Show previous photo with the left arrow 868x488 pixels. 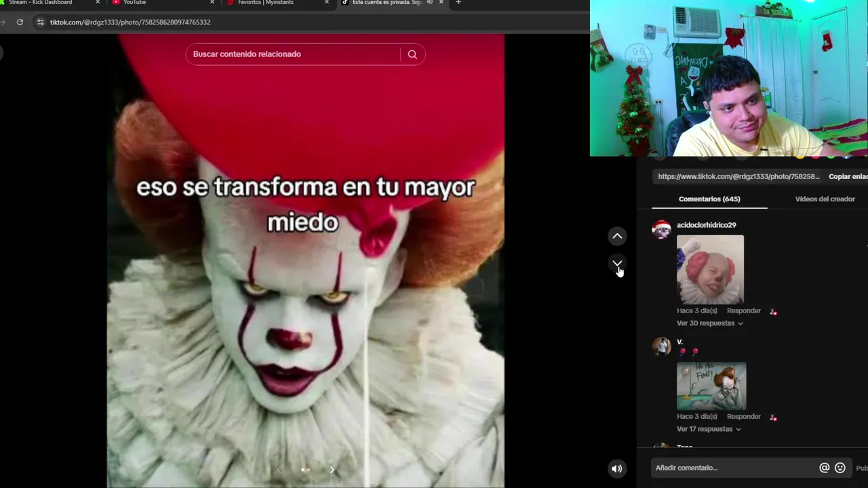point(279,469)
